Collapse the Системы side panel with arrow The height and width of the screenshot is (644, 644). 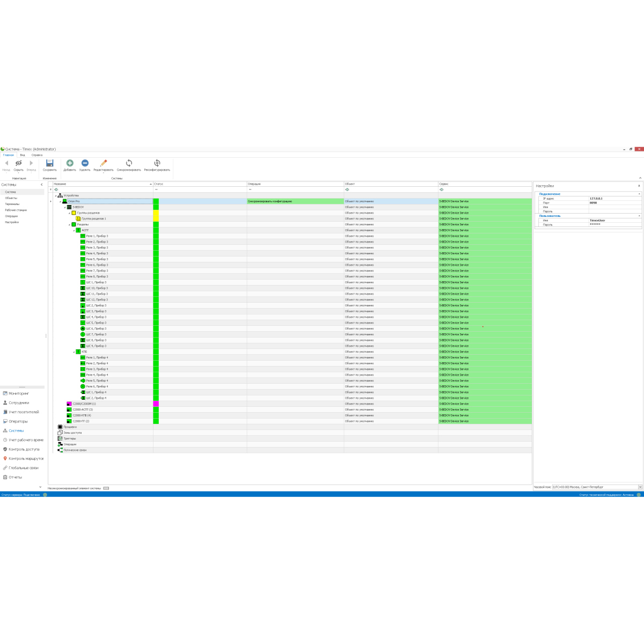click(x=42, y=185)
